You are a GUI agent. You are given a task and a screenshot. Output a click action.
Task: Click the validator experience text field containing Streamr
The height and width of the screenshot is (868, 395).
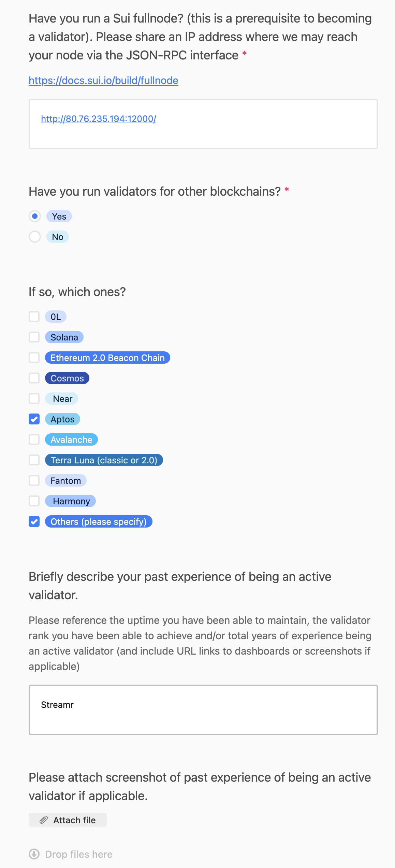[x=203, y=710]
